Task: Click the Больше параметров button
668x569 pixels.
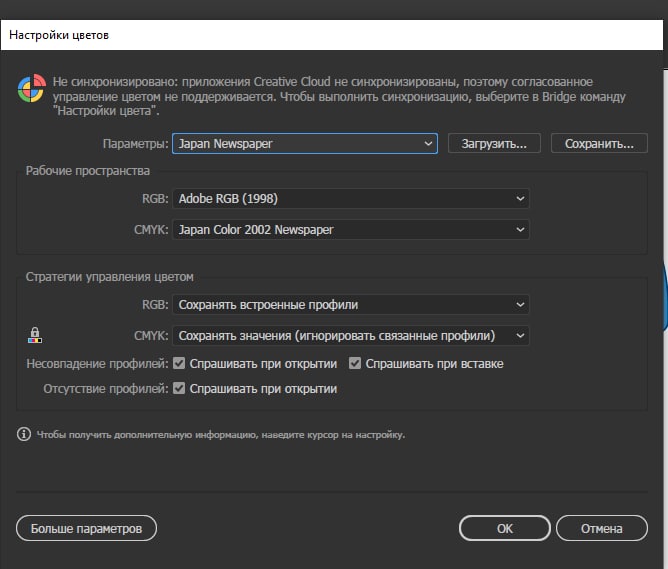Action: pos(86,529)
